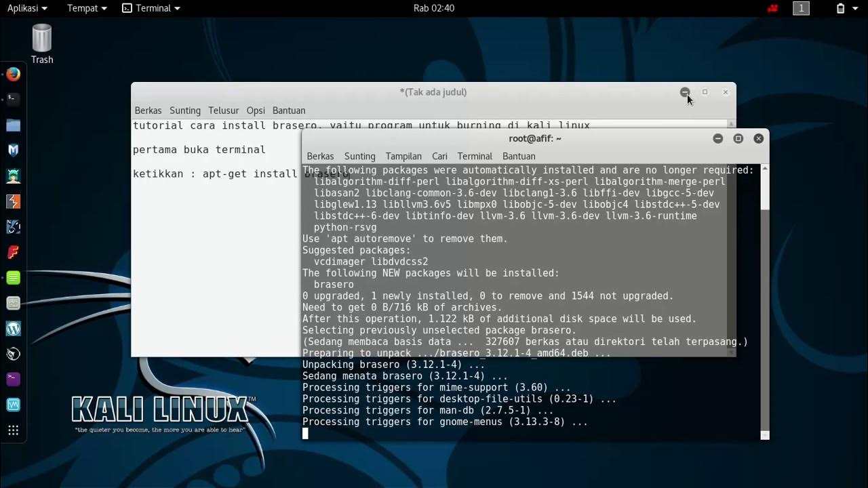Open Telusur menu in text editor
This screenshot has width=868, height=488.
(224, 110)
